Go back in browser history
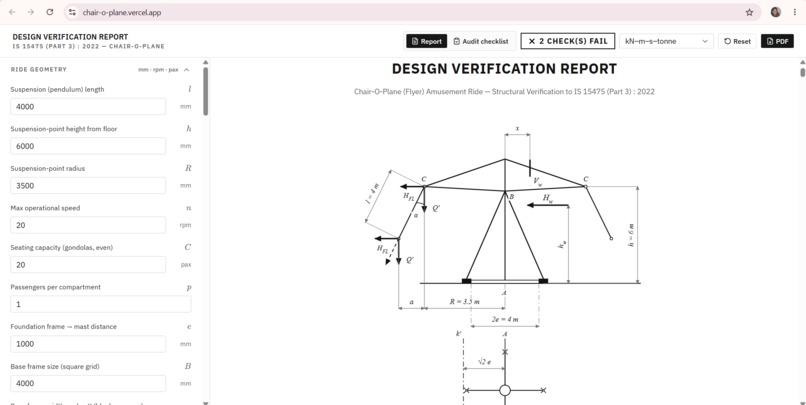The width and height of the screenshot is (806, 405). click(12, 12)
